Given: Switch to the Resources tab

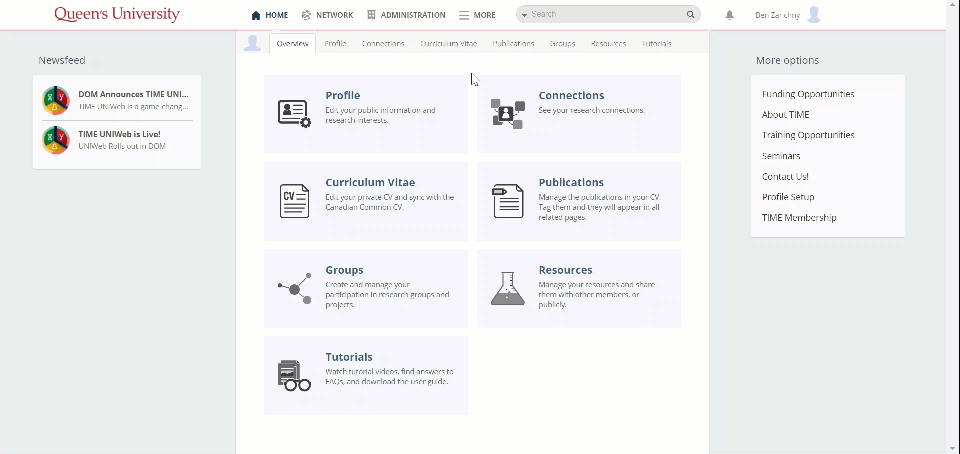Looking at the screenshot, I should pos(608,43).
